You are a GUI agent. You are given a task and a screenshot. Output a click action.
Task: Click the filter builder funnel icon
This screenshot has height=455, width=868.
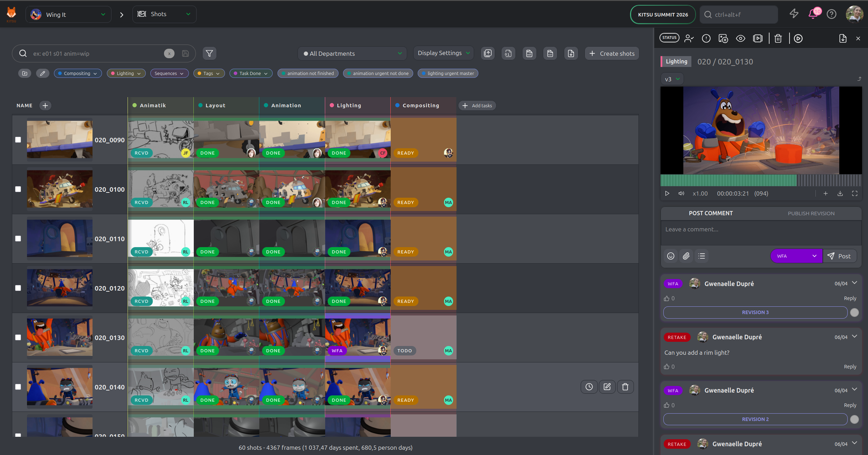click(x=209, y=53)
